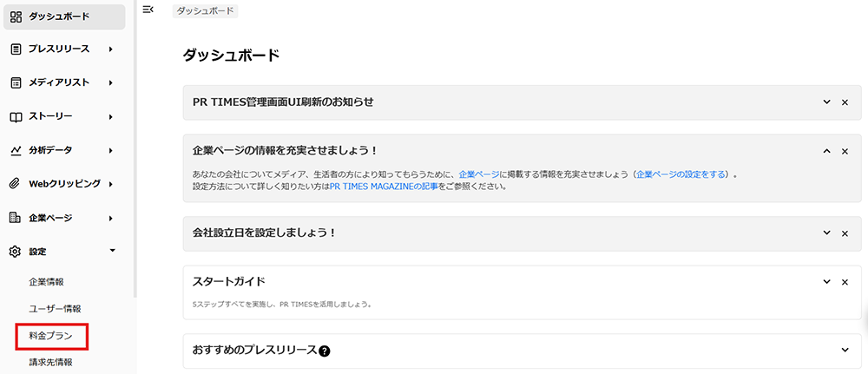The height and width of the screenshot is (374, 868).
Task: Click the media list icon
Action: [x=16, y=82]
